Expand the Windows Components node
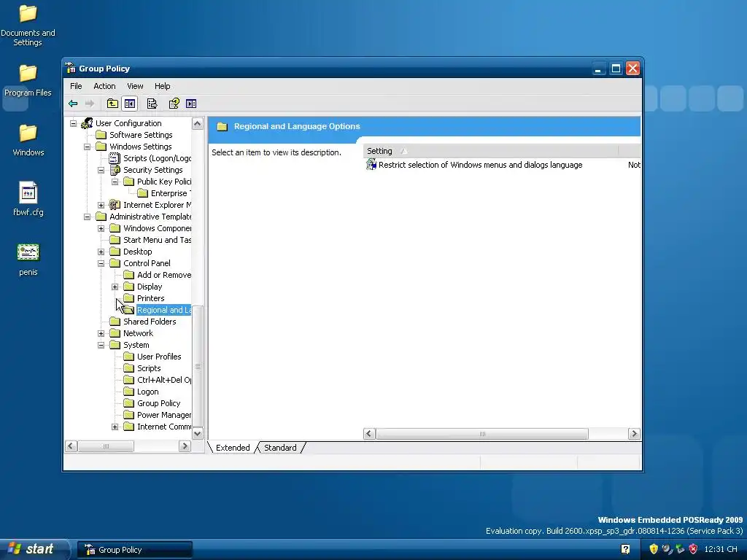This screenshot has height=560, width=747. (x=101, y=228)
